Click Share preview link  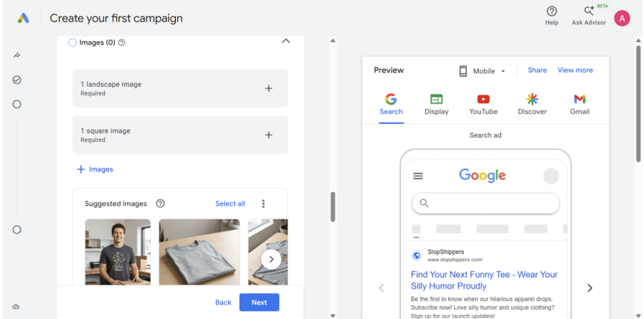tap(537, 70)
